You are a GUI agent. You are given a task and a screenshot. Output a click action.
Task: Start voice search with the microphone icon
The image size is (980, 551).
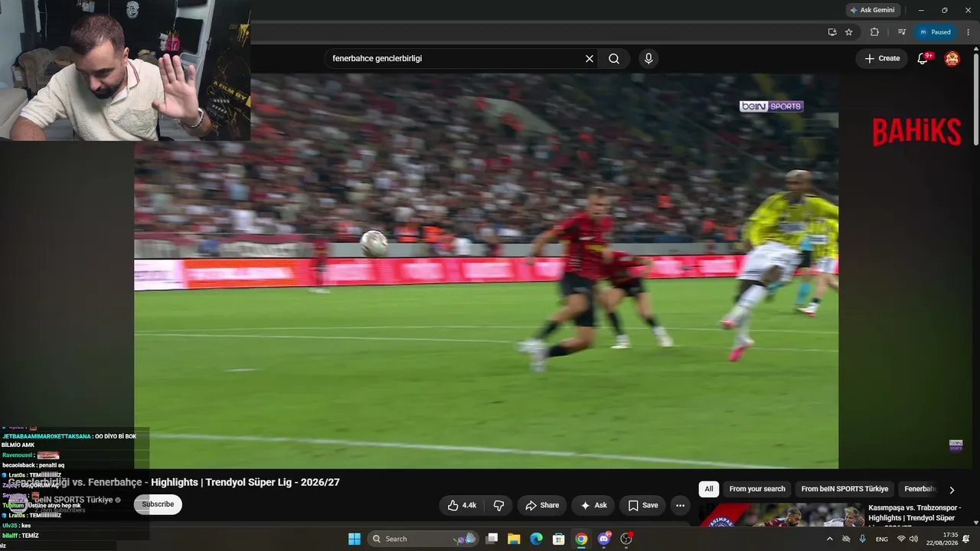[648, 59]
